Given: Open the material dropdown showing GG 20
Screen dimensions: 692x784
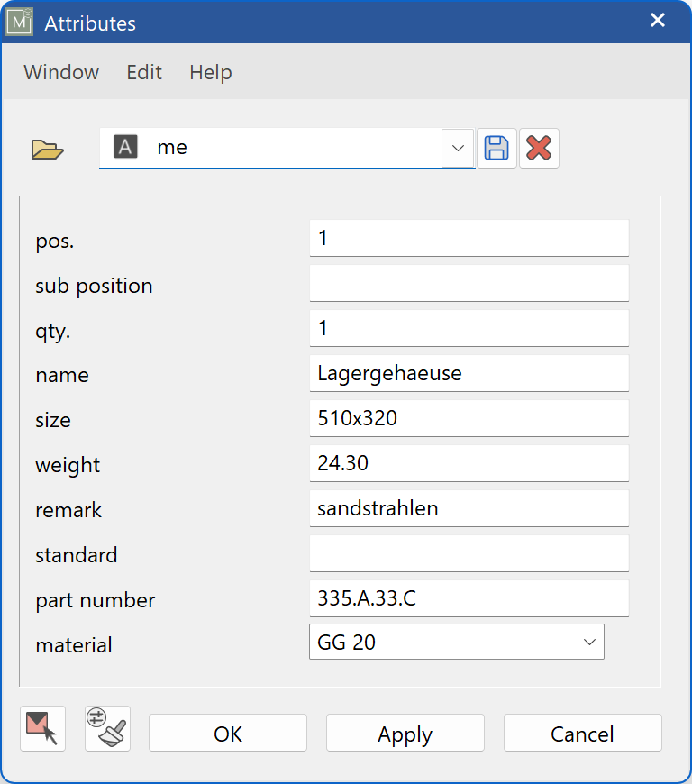Looking at the screenshot, I should [x=590, y=642].
